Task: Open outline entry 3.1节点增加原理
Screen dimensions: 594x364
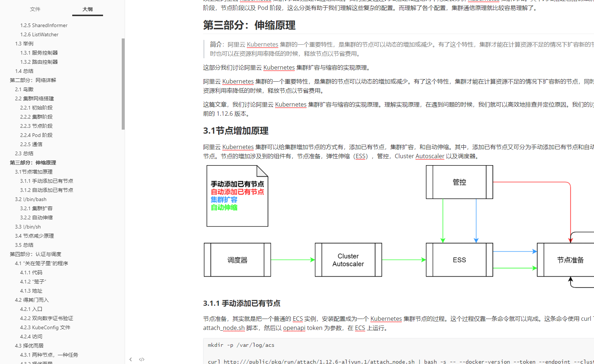Action: tap(34, 172)
